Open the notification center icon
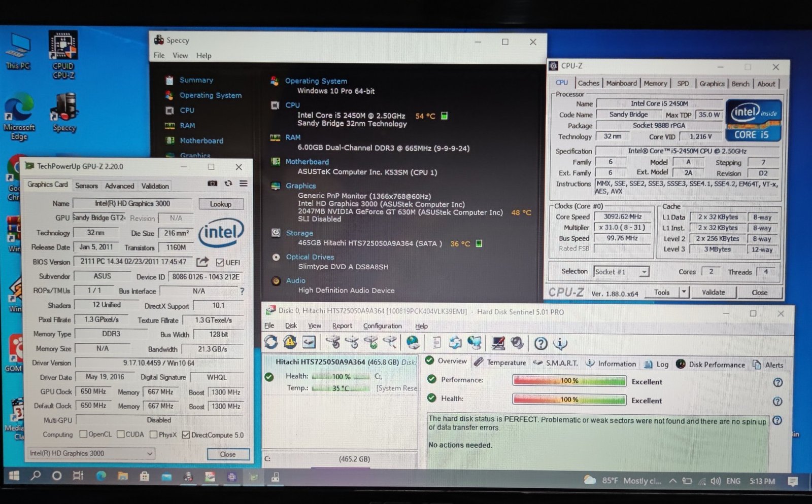812x504 pixels. point(793,481)
